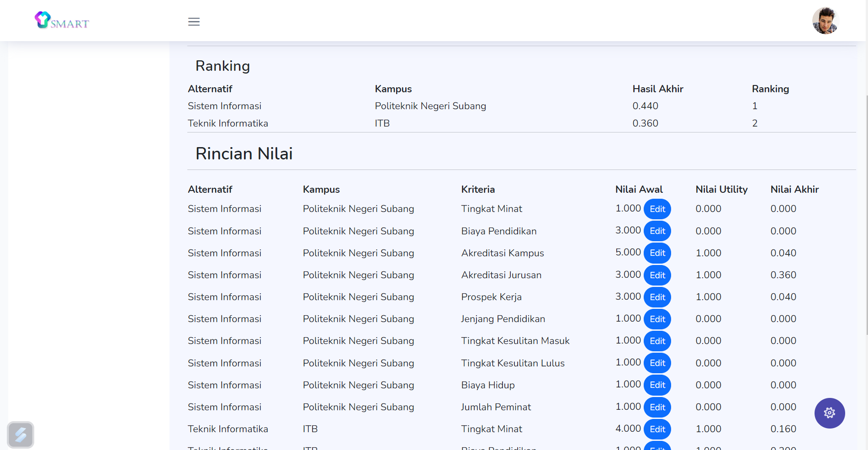Edit the Jumlah Peminat value
The width and height of the screenshot is (868, 450).
[657, 408]
